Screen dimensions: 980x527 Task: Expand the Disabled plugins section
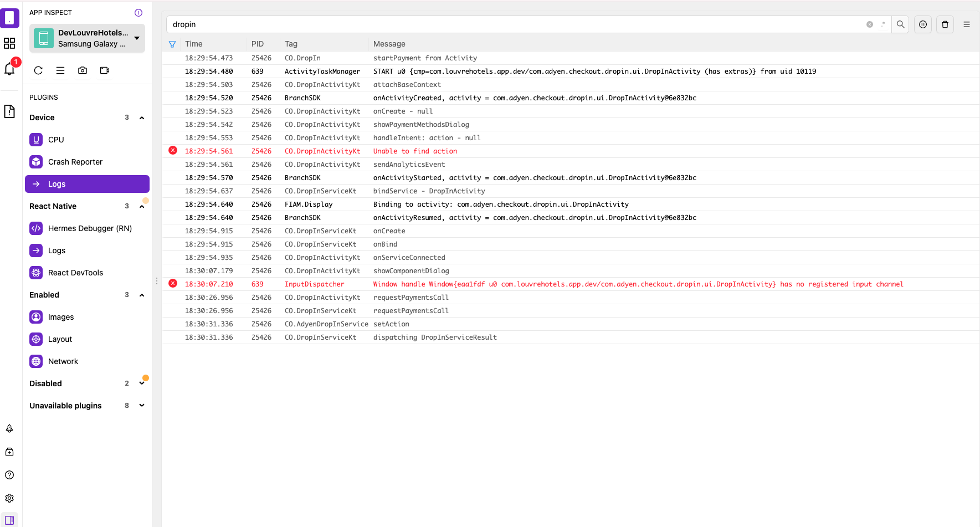(x=141, y=383)
